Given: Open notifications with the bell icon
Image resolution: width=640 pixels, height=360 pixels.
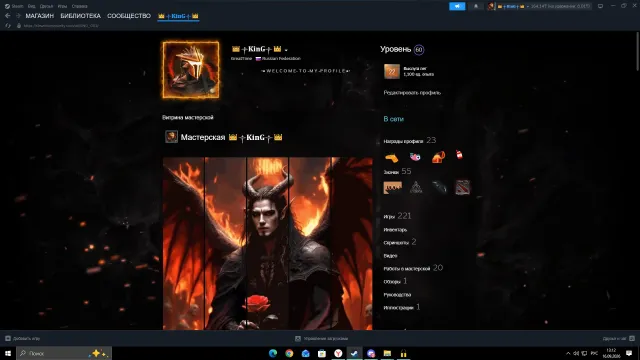Looking at the screenshot, I should point(476,6).
